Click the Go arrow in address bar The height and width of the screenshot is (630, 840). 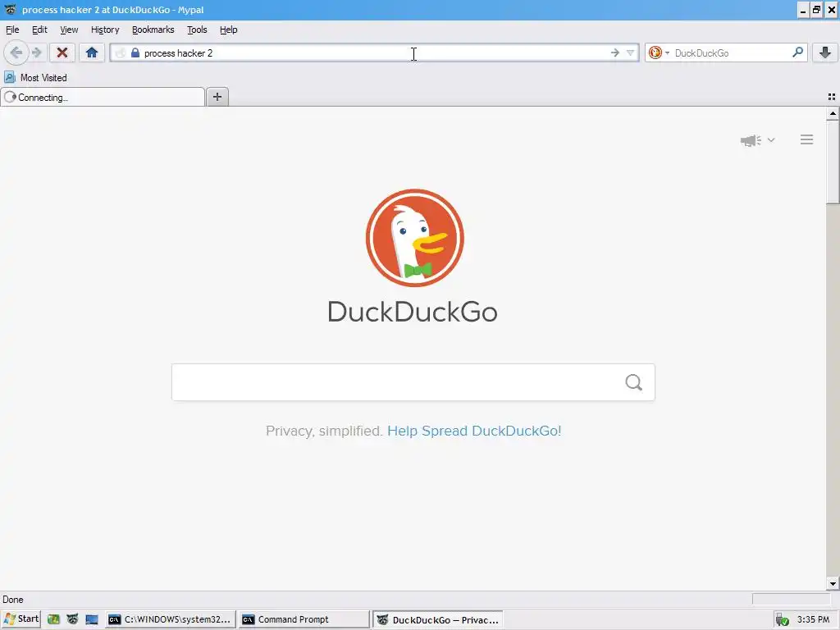pos(615,52)
